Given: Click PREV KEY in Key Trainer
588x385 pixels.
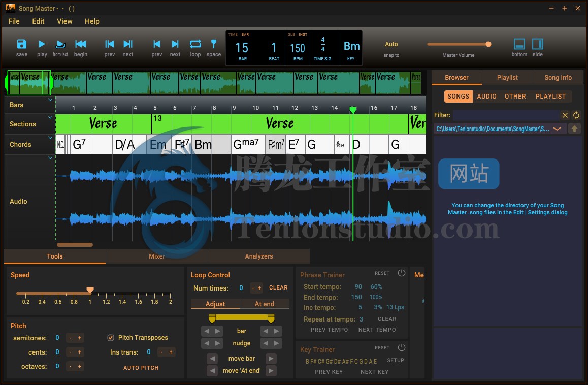Looking at the screenshot, I should tap(329, 372).
